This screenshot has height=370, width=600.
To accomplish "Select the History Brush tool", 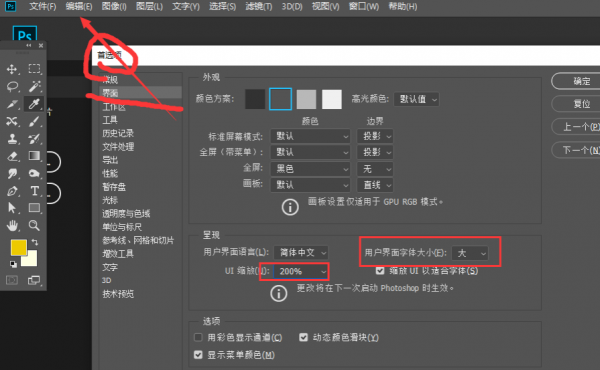I will point(34,139).
